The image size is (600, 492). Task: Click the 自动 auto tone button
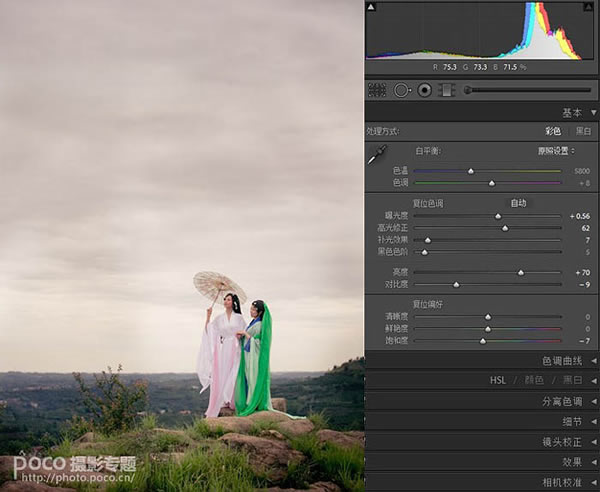[x=518, y=204]
